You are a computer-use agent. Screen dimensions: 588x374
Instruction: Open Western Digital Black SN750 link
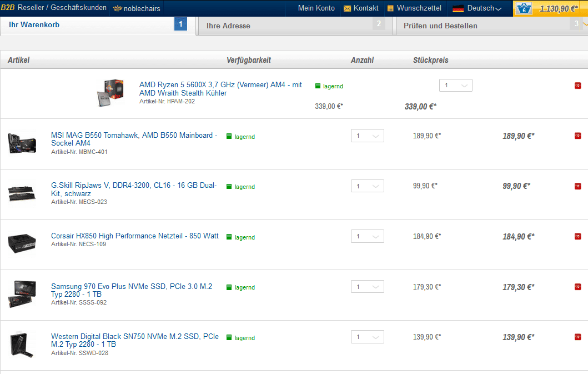point(134,340)
